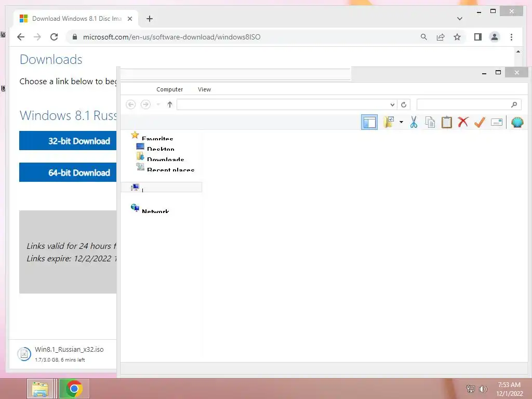Open Chrome's tab search chevron
The height and width of the screenshot is (399, 532).
click(x=459, y=19)
